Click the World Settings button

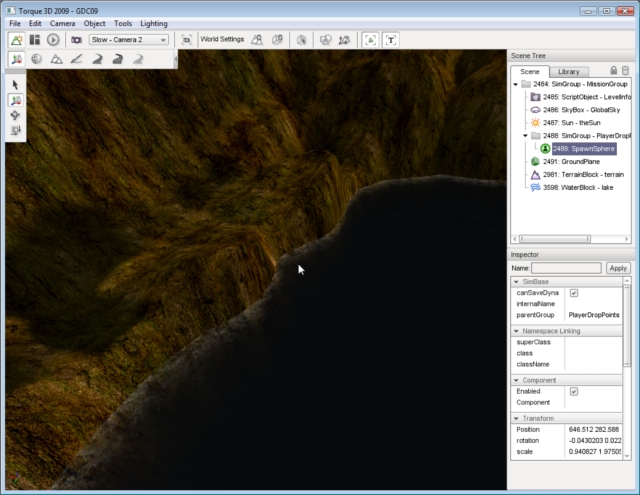click(221, 39)
